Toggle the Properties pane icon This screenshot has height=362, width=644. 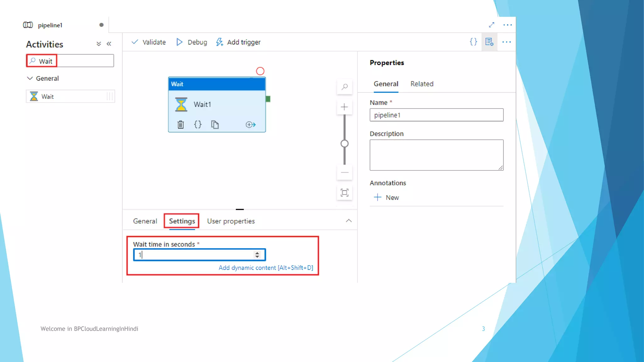[489, 42]
